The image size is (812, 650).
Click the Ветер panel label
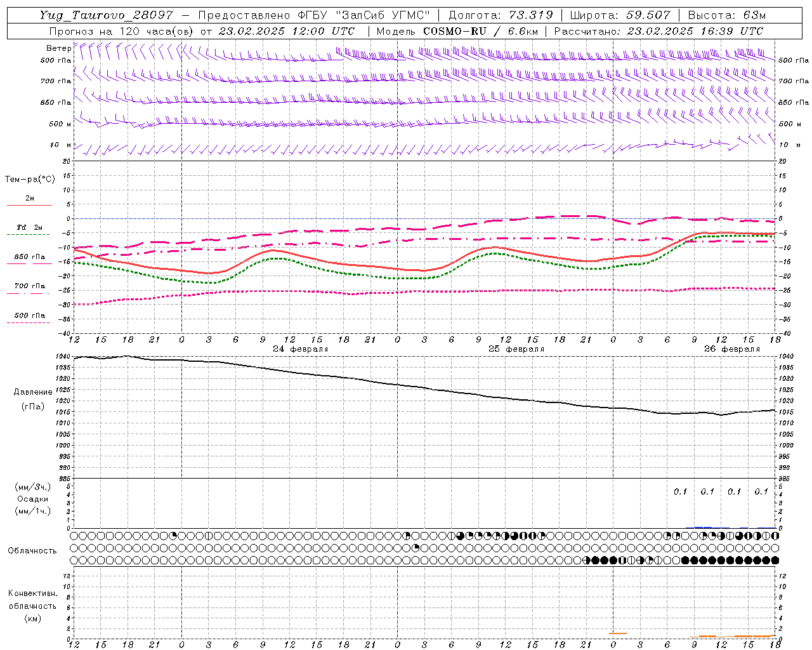coord(59,48)
